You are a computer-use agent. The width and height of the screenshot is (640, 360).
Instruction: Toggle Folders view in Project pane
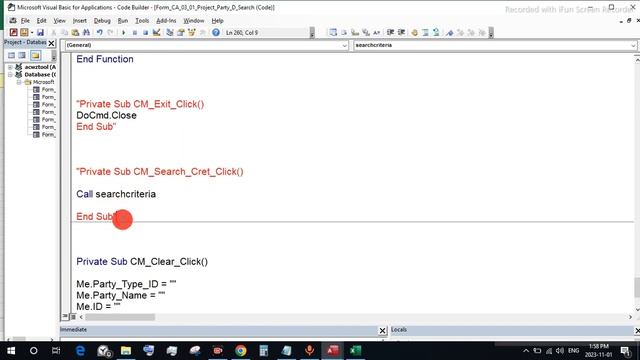click(x=36, y=55)
